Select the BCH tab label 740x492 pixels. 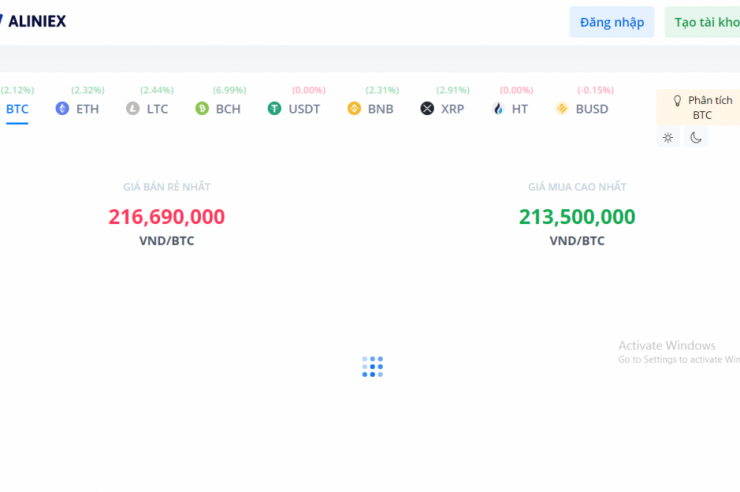[228, 109]
